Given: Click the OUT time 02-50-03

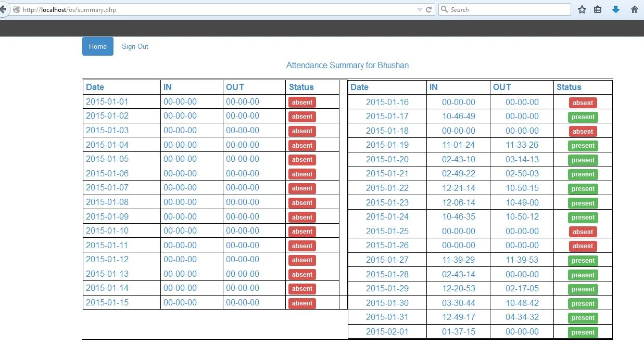Looking at the screenshot, I should (x=522, y=174).
